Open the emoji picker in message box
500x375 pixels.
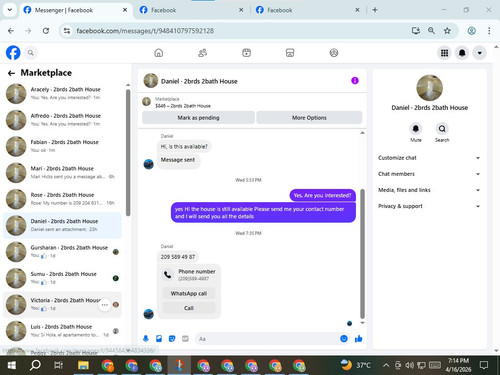point(344,339)
